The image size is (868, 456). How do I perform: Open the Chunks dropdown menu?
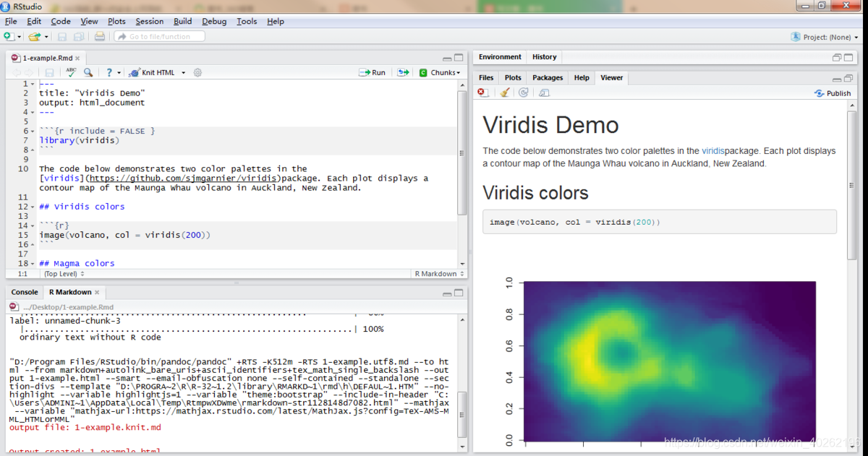tap(439, 72)
